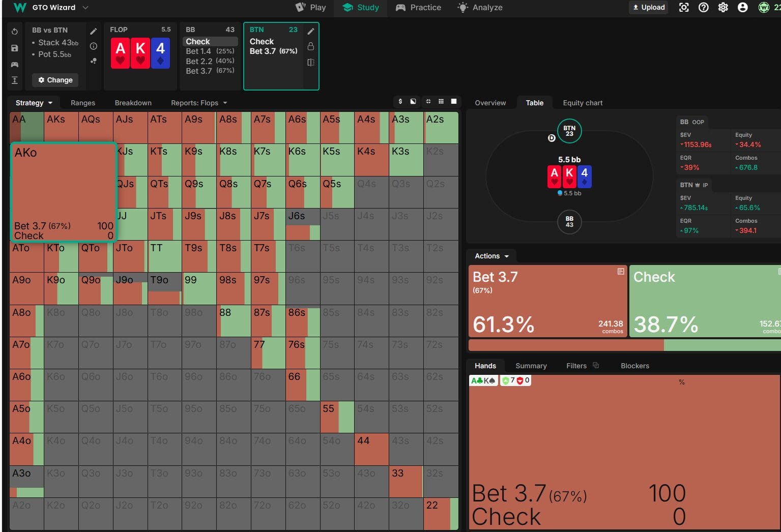Image resolution: width=781 pixels, height=532 pixels.
Task: Open the Strategy dropdown menu
Action: pyautogui.click(x=33, y=102)
